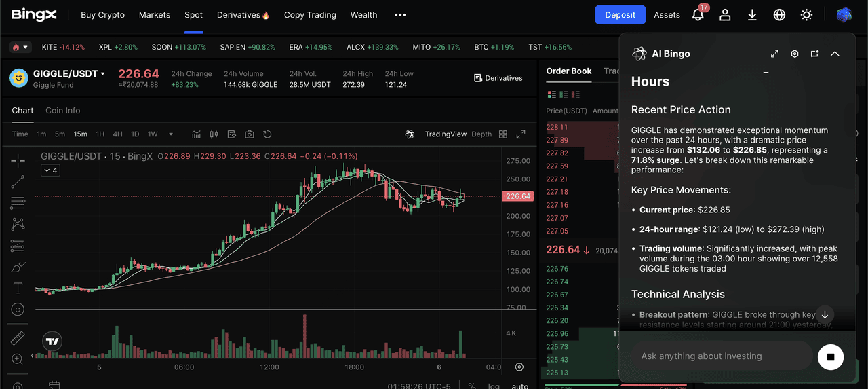Viewport: 868px width, 389px height.
Task: Open the Spot menu
Action: coord(193,14)
